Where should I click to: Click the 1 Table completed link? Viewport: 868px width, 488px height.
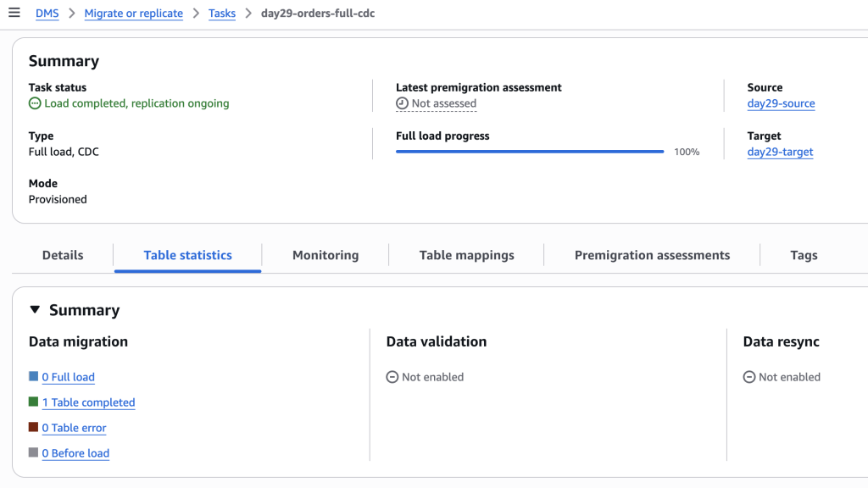88,402
